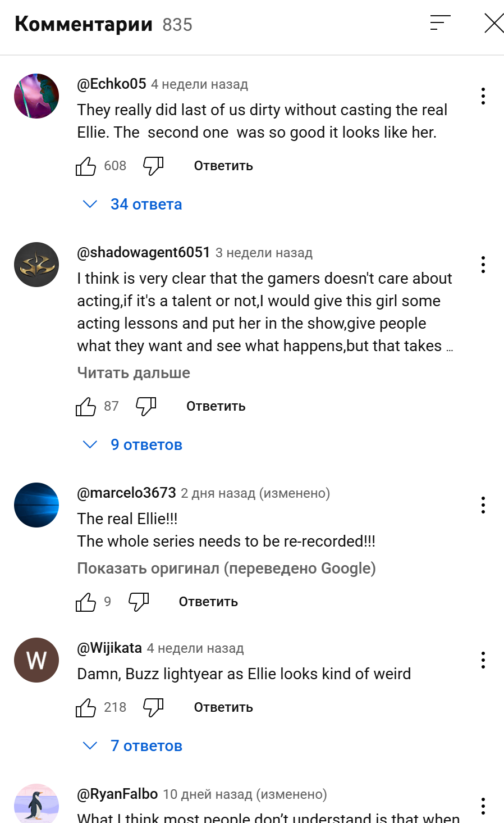Image resolution: width=504 pixels, height=823 pixels.
Task: Open the options menu for @shadowagent6051's comment
Action: pyautogui.click(x=483, y=265)
